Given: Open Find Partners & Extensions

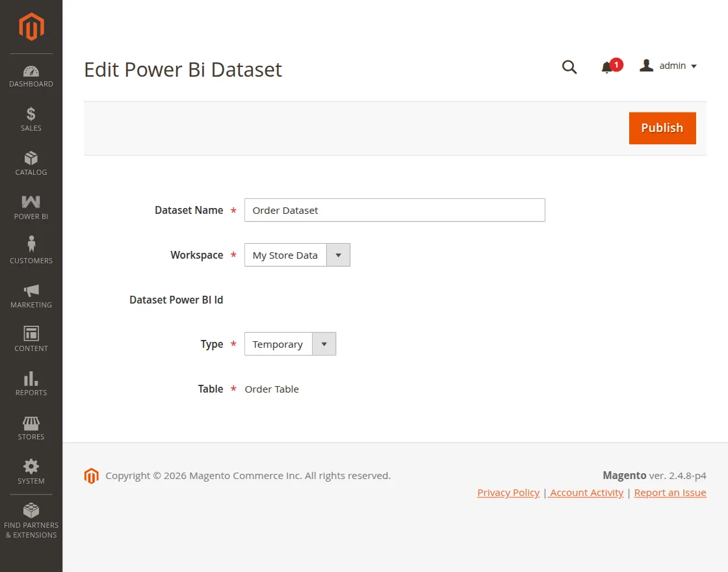Looking at the screenshot, I should pos(31,521).
